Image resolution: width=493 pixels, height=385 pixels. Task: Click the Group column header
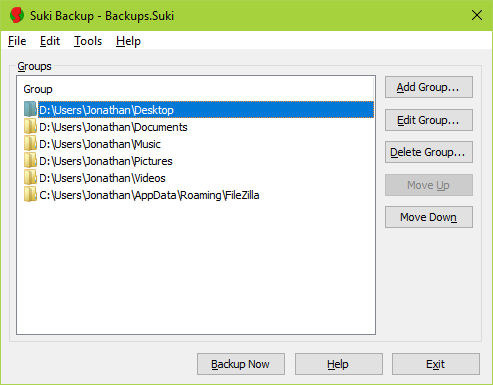point(38,89)
